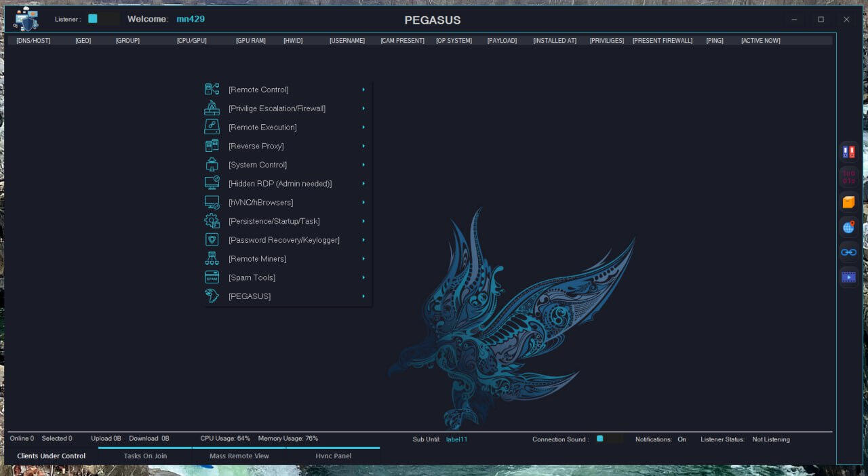Close the PEGASUS window
868x476 pixels.
(846, 20)
